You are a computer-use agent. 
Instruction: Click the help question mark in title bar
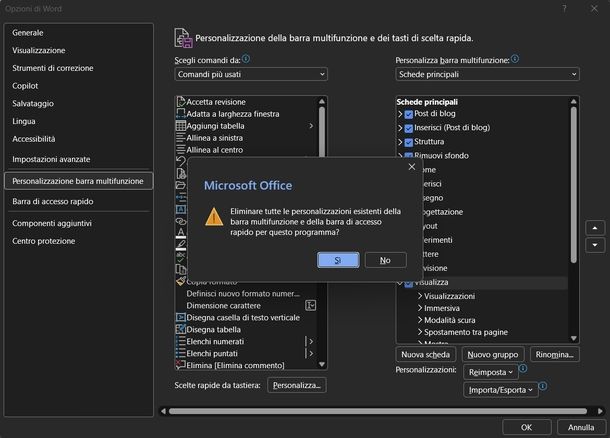point(564,9)
